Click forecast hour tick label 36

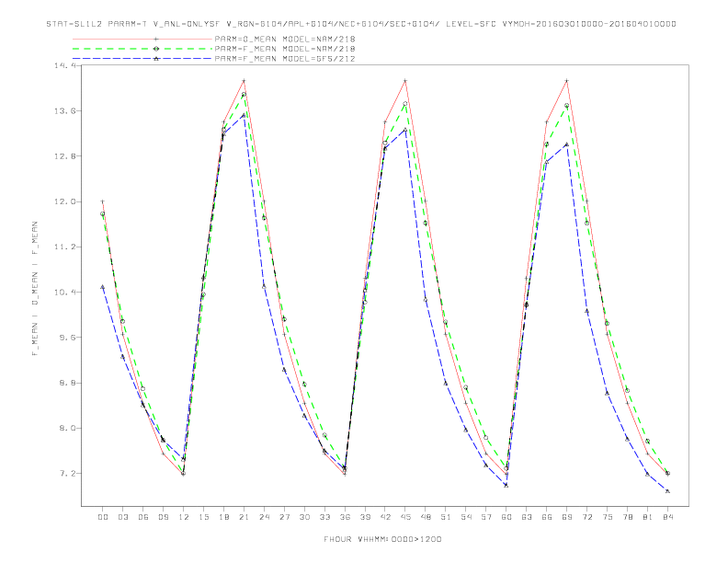pyautogui.click(x=345, y=517)
